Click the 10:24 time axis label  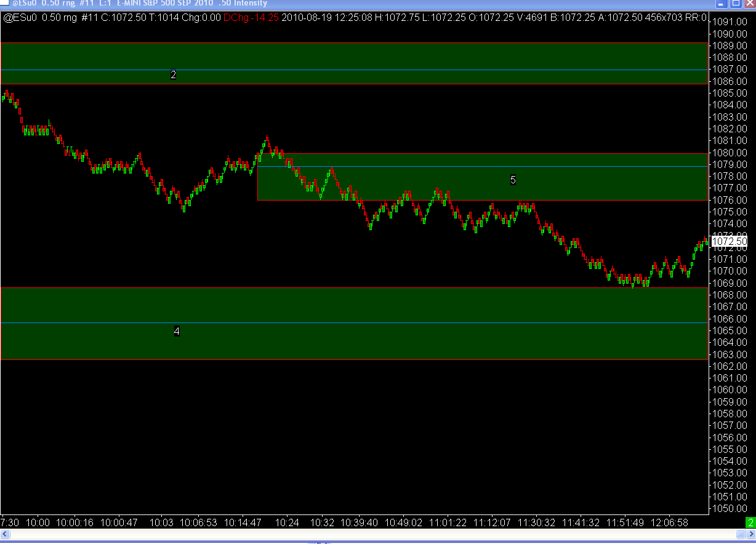(x=288, y=522)
